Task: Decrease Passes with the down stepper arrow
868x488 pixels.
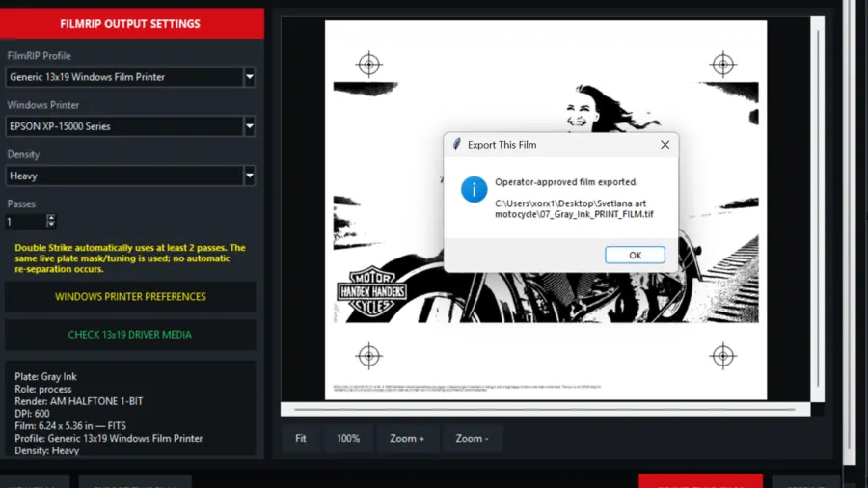Action: 51,225
